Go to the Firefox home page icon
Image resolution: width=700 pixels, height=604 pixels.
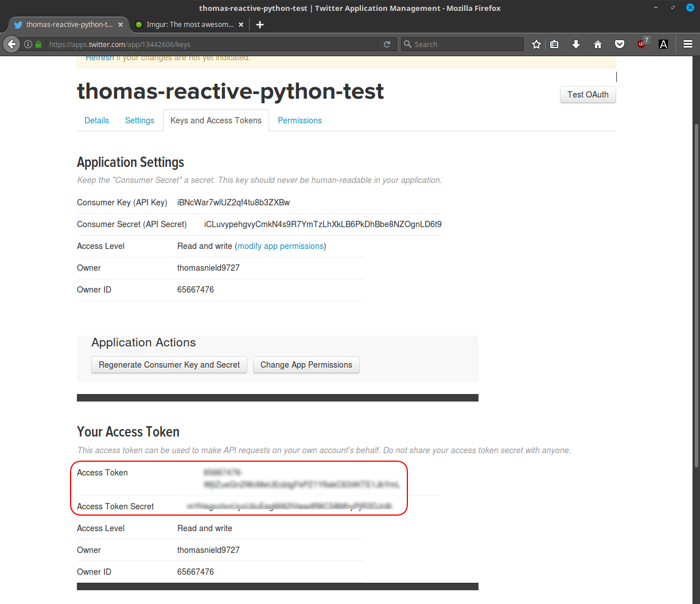pyautogui.click(x=598, y=44)
